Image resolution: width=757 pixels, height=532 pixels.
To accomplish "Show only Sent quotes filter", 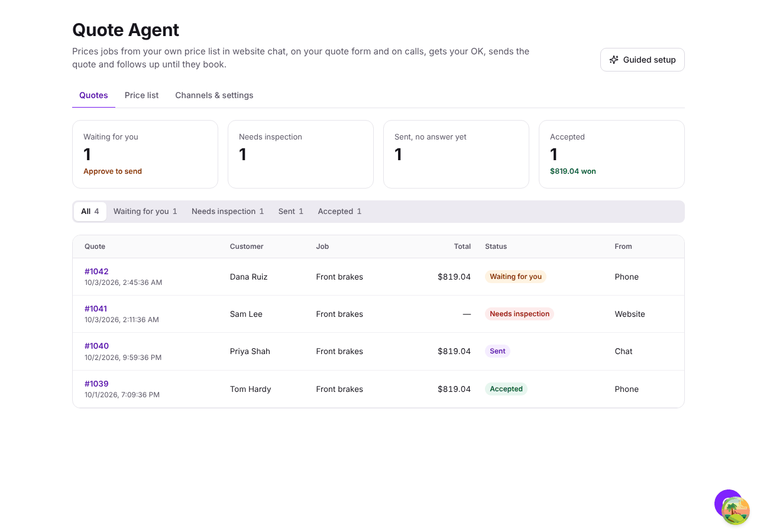I will pyautogui.click(x=291, y=212).
